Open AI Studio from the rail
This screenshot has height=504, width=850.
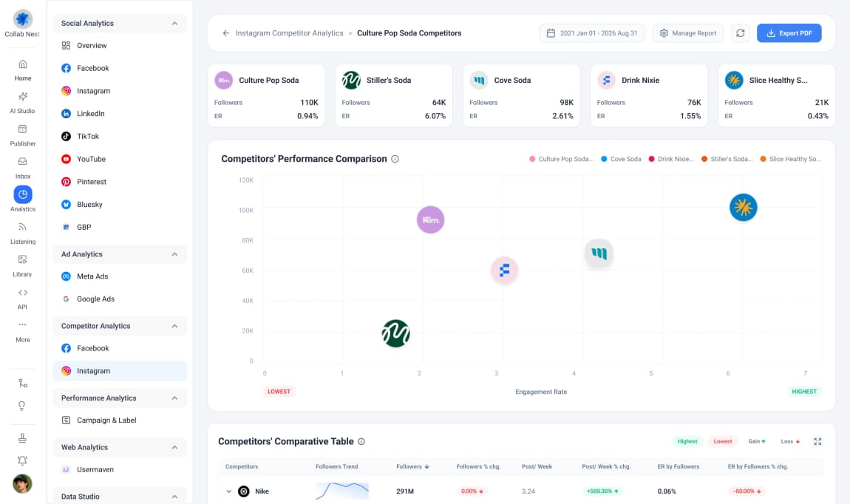coord(22,103)
